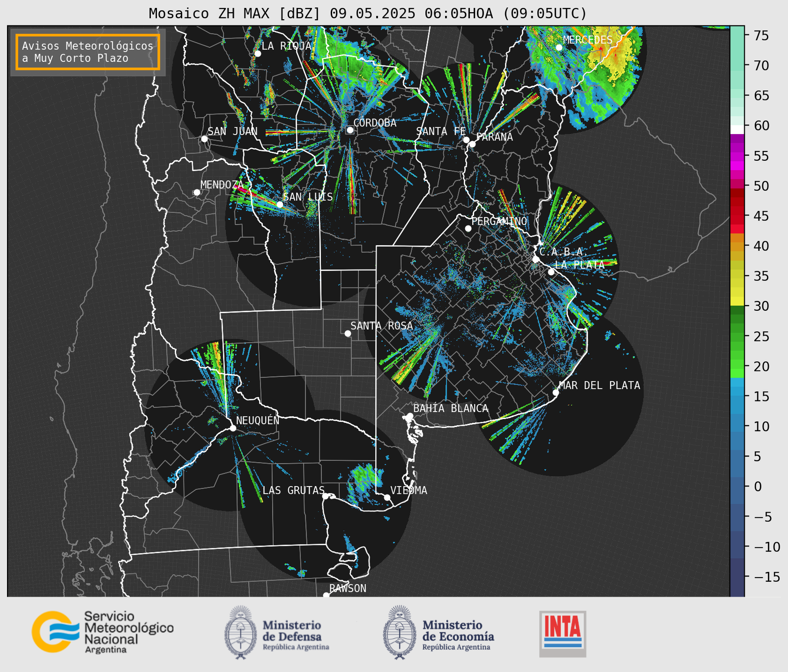Click the LA RIOJA city marker dot
The image size is (788, 672).
257,54
